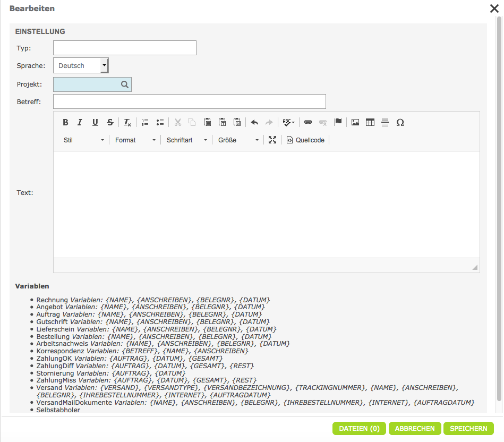Viewport: 504px width, 442px height.
Task: Insert a bulleted list
Action: [160, 122]
